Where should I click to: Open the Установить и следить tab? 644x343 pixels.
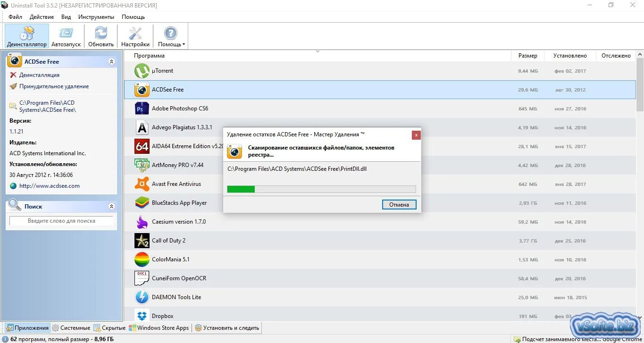point(227,327)
